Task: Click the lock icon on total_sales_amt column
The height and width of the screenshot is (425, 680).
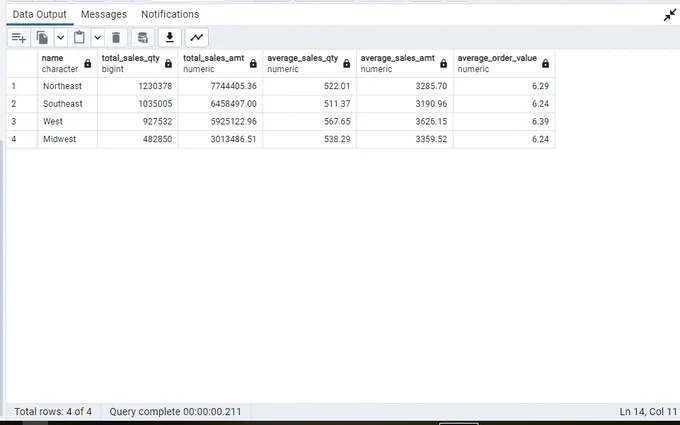Action: pos(253,64)
